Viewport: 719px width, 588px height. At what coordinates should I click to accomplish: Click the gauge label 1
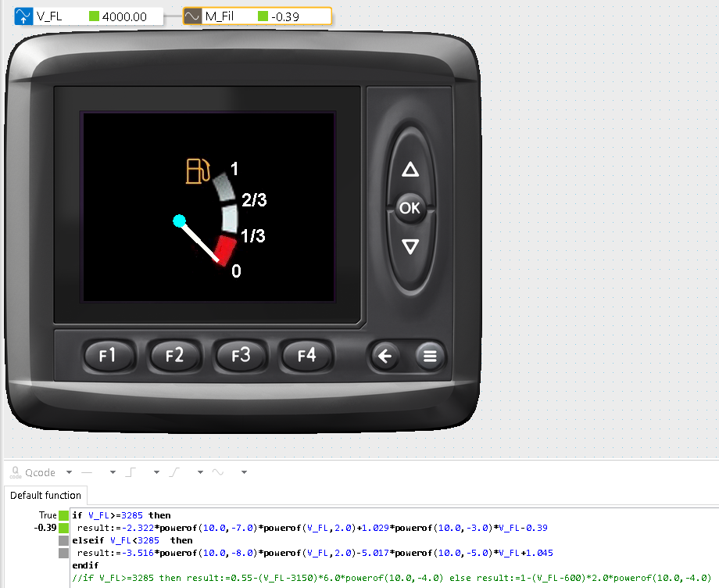pyautogui.click(x=234, y=169)
